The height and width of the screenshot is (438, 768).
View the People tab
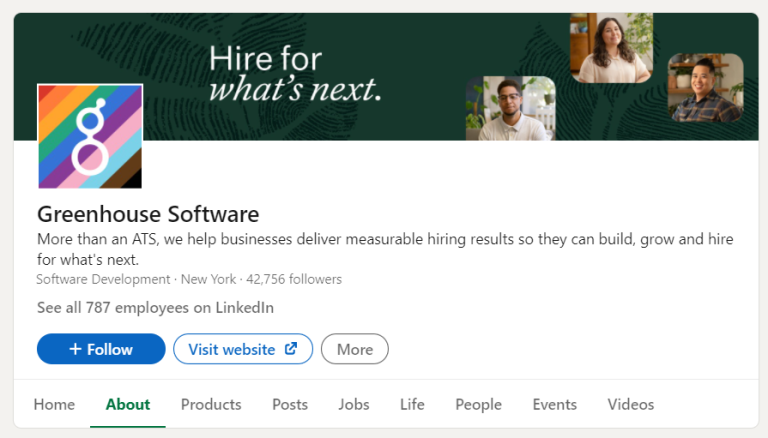478,404
